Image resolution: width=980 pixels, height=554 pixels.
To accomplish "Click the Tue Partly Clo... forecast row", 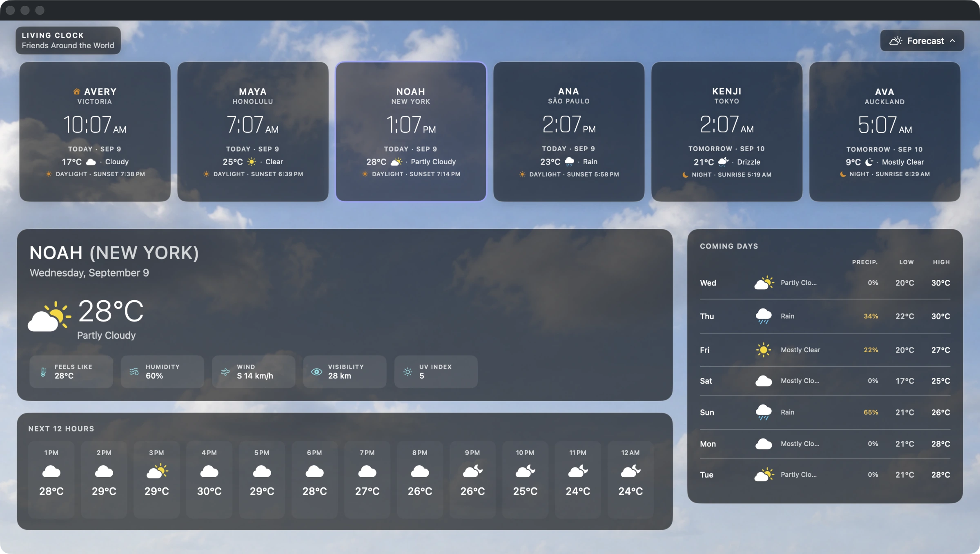I will point(825,475).
